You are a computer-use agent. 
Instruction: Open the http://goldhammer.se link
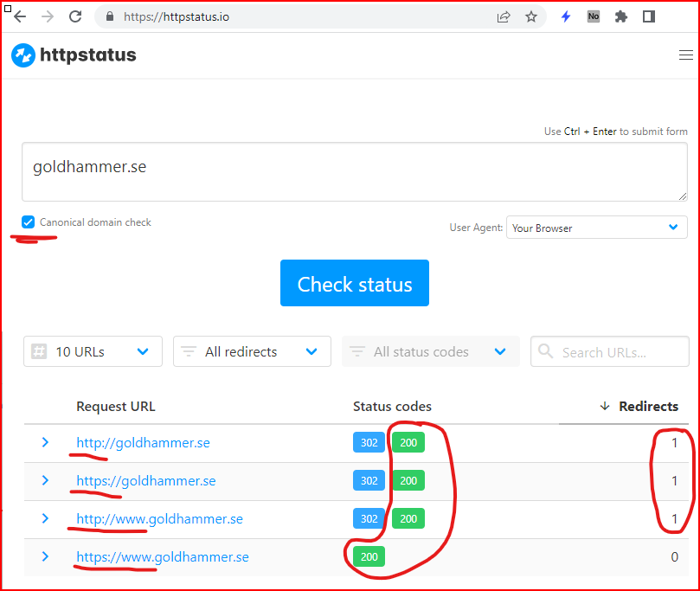point(143,443)
